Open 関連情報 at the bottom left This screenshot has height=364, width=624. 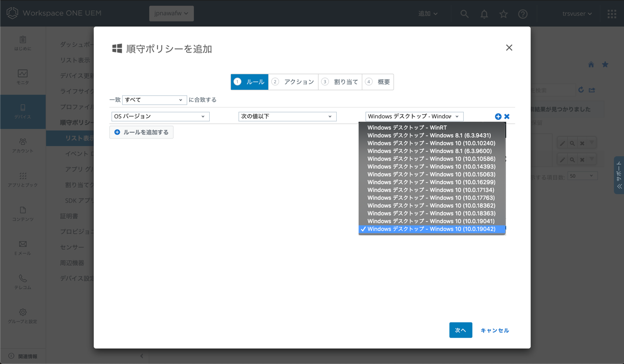(23, 356)
